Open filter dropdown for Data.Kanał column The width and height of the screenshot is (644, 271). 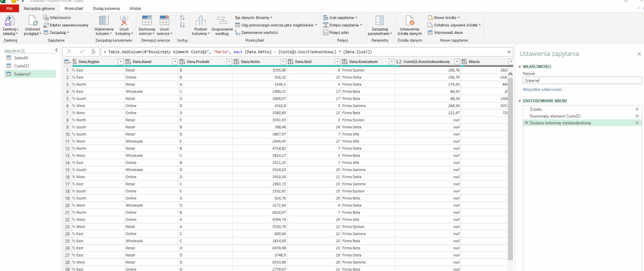175,62
